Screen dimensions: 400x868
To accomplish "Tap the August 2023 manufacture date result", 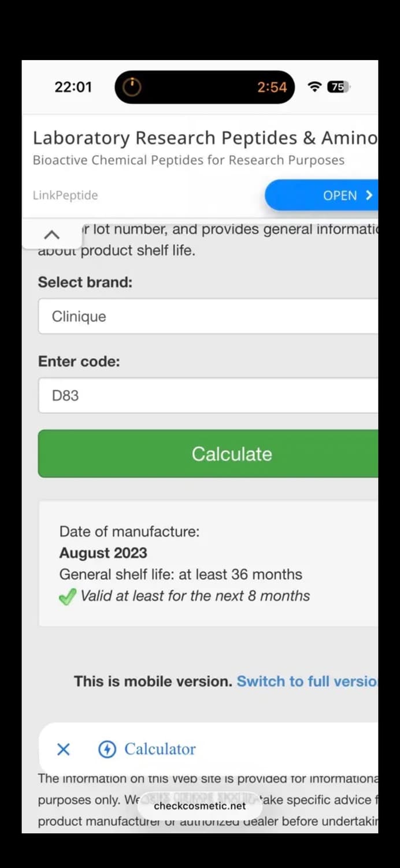I will [103, 553].
